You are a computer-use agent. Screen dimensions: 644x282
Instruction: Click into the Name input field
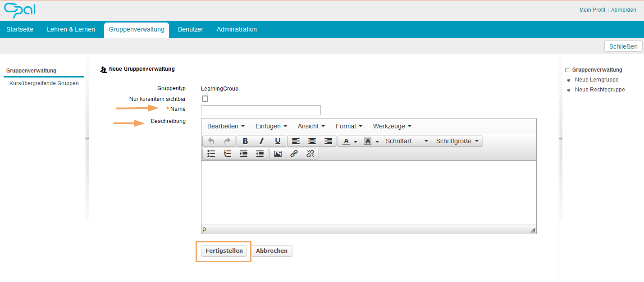pos(260,110)
